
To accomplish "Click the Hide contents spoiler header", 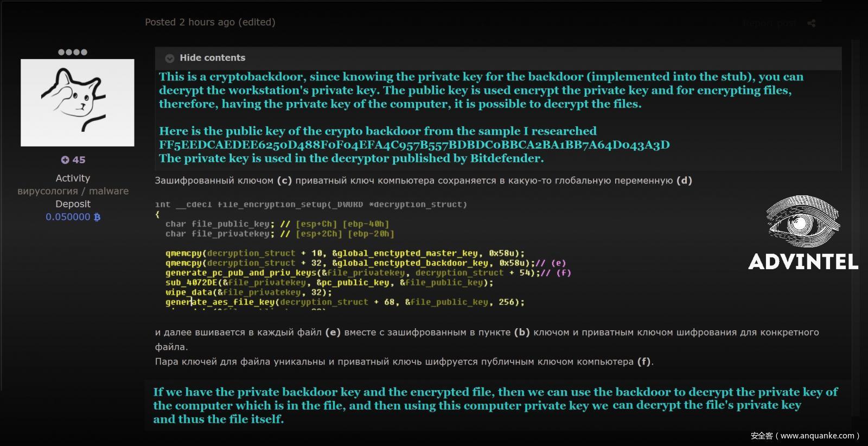I will [212, 58].
